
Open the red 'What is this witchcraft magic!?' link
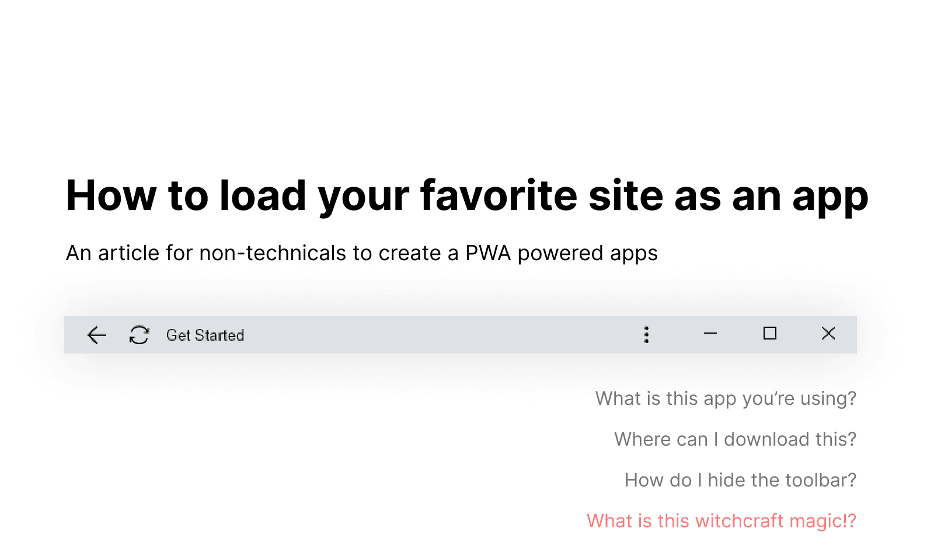pos(722,521)
